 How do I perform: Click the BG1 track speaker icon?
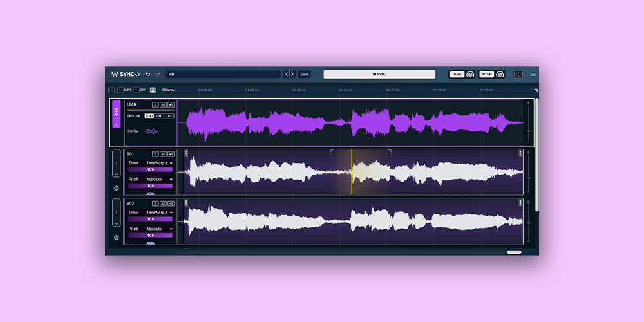point(171,154)
